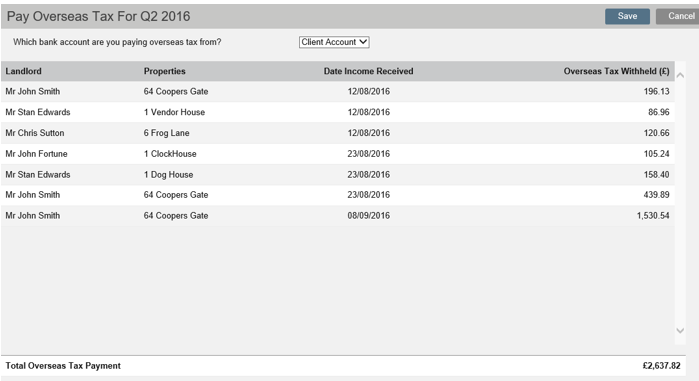Click withheld amount 196.13
This screenshot has width=699, height=381.
coord(656,91)
